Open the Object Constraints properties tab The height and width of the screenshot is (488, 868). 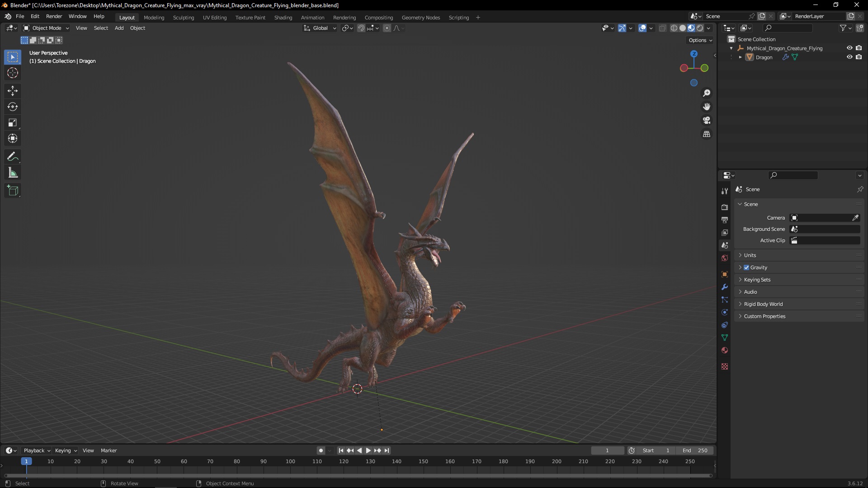click(725, 325)
